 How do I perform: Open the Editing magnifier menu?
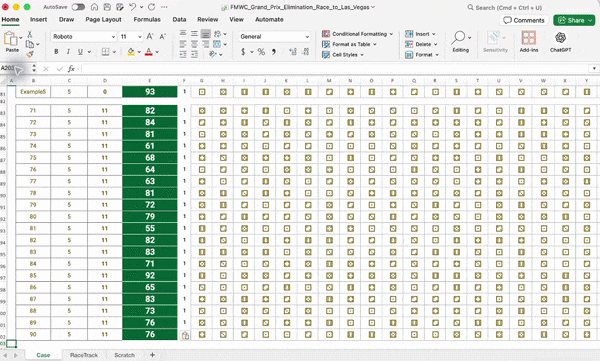tap(460, 41)
